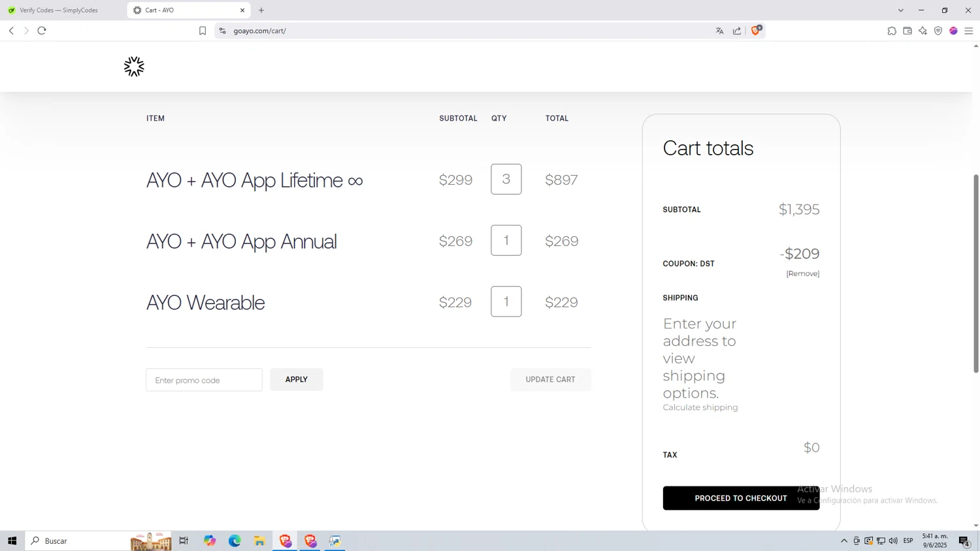Click the share page icon
980x551 pixels.
(737, 31)
